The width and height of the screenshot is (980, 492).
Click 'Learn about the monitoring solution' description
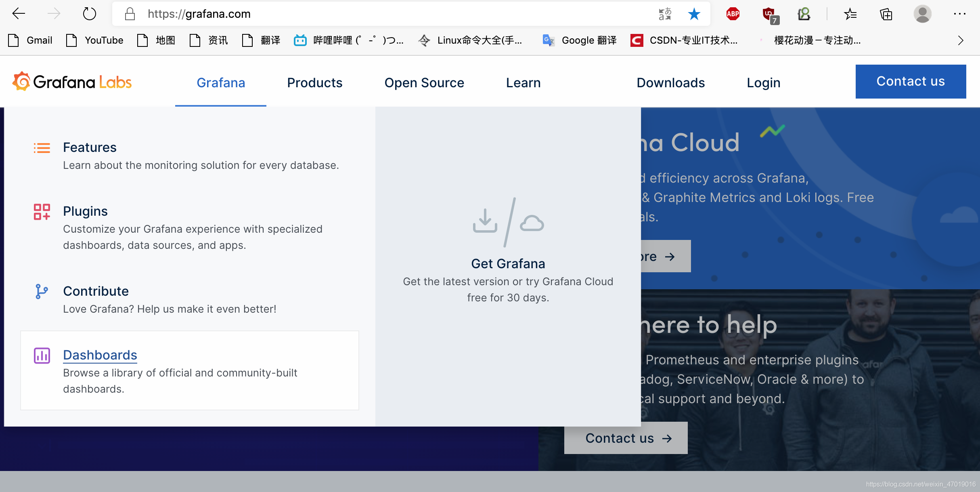pos(201,165)
